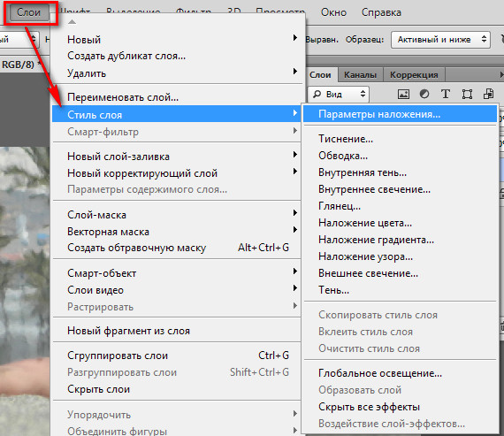Click the type layers filter icon
The width and height of the screenshot is (504, 436).
click(446, 95)
